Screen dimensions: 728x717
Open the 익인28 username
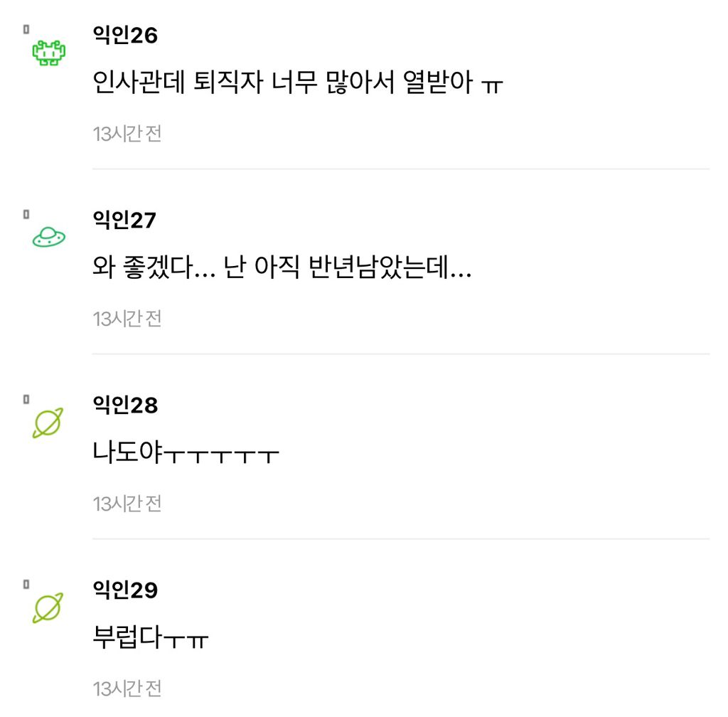[x=125, y=405]
